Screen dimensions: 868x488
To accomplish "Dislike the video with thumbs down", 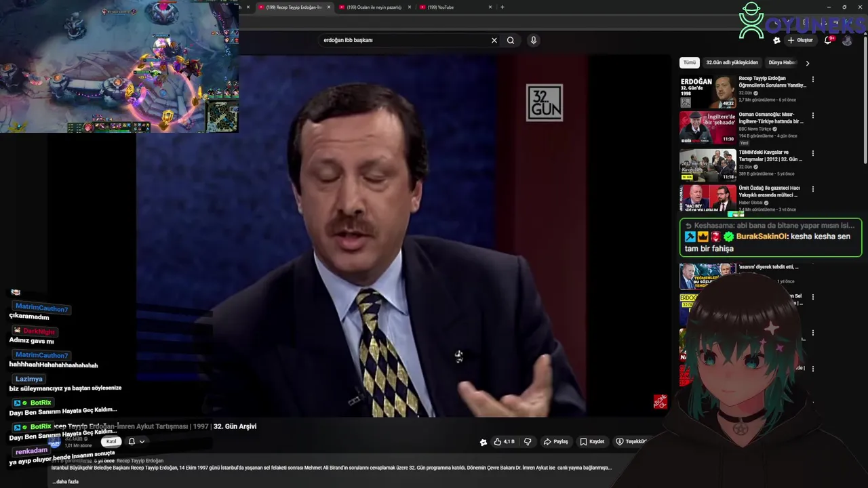I will [x=528, y=441].
